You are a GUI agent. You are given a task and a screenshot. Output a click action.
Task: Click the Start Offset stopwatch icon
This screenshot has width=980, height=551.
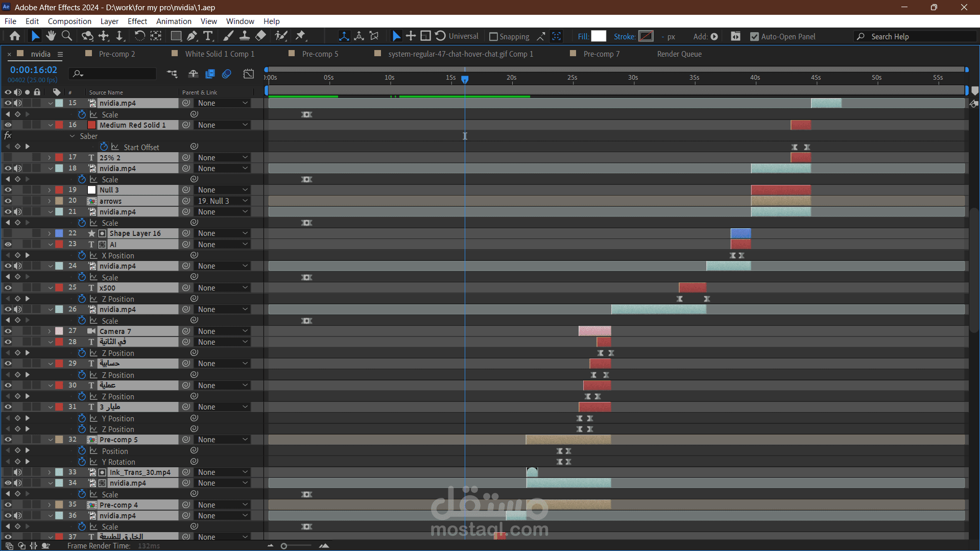click(x=104, y=147)
